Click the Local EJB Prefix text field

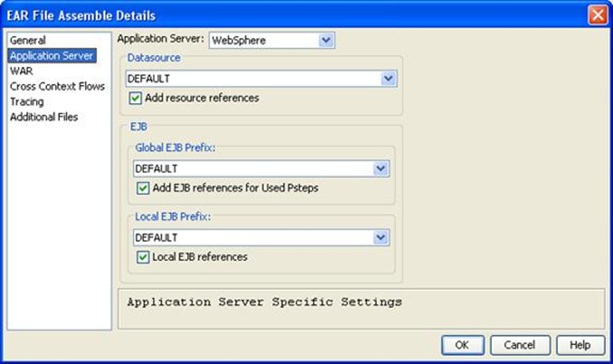point(251,238)
